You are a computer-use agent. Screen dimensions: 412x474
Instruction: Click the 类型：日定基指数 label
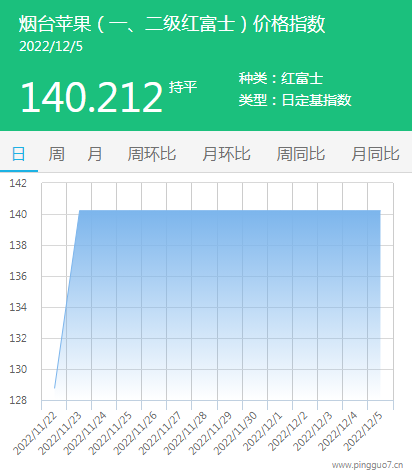coord(295,100)
